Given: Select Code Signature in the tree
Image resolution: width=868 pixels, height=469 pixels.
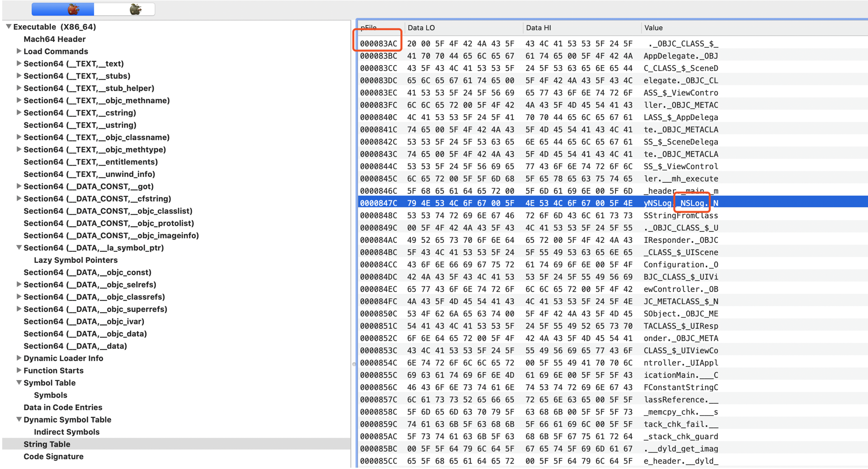Looking at the screenshot, I should [54, 456].
